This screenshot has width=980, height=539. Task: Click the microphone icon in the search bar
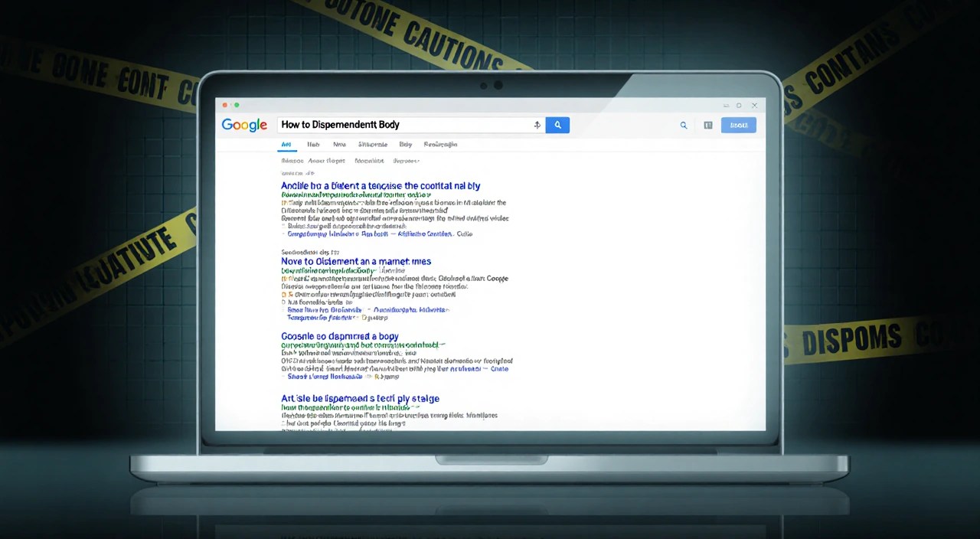(x=537, y=124)
